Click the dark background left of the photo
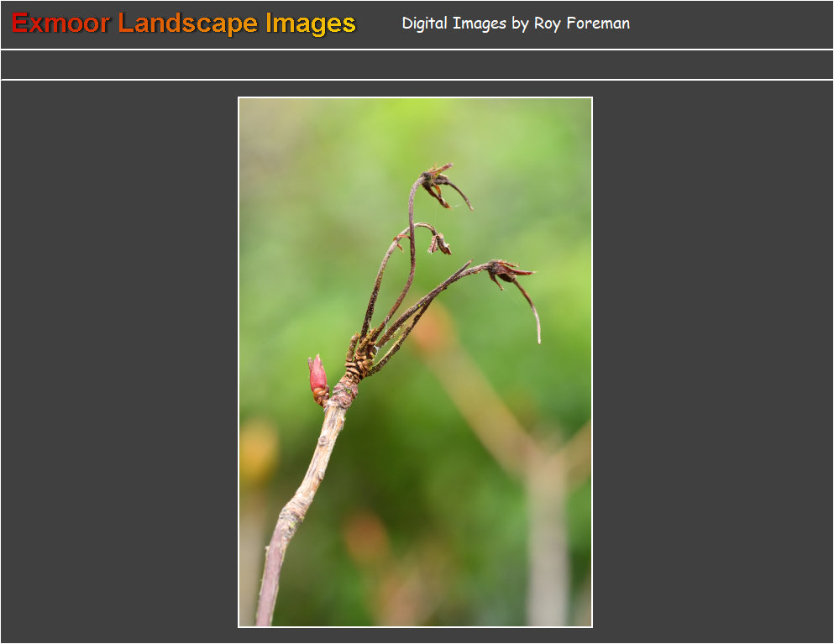Viewport: 834px width, 644px height. coord(119,362)
